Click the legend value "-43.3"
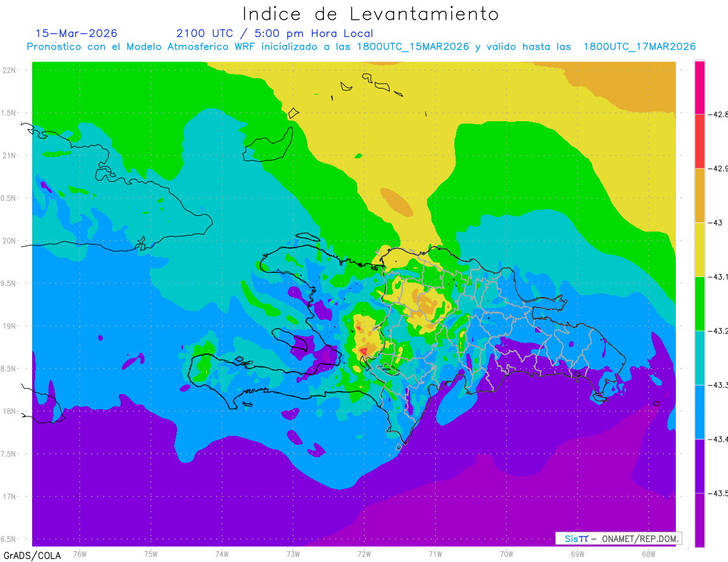 [x=718, y=385]
